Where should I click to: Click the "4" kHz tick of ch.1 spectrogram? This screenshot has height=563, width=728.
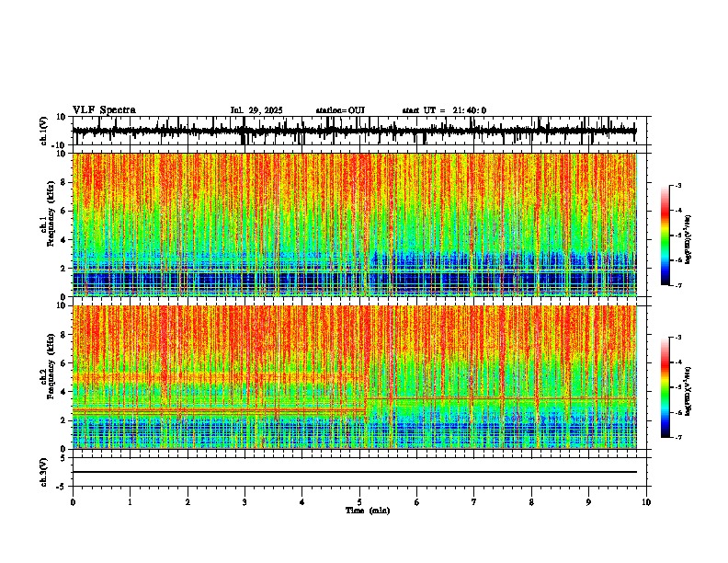pos(64,240)
